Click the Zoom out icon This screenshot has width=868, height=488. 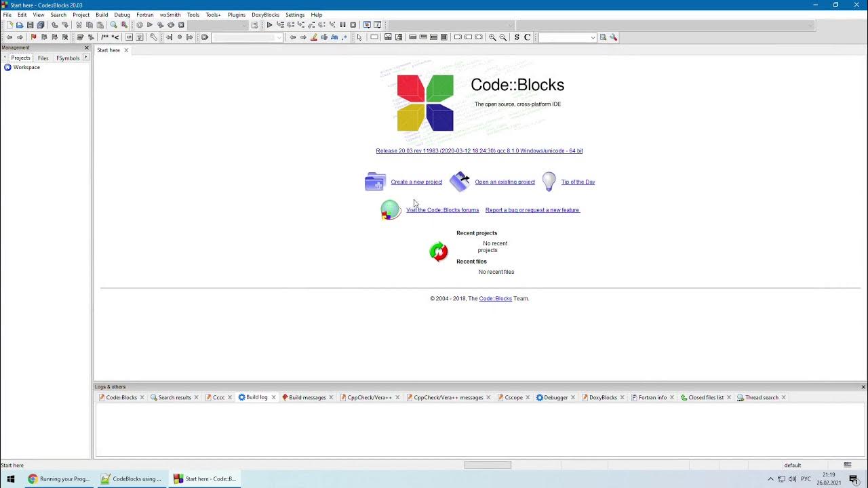point(503,37)
